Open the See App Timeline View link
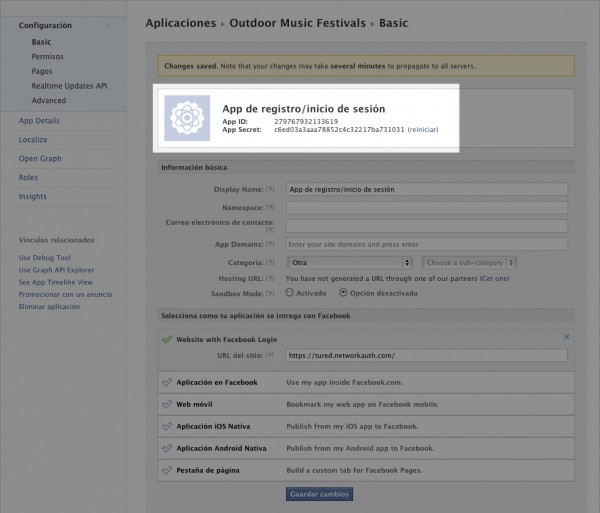Image resolution: width=600 pixels, height=513 pixels. (55, 282)
